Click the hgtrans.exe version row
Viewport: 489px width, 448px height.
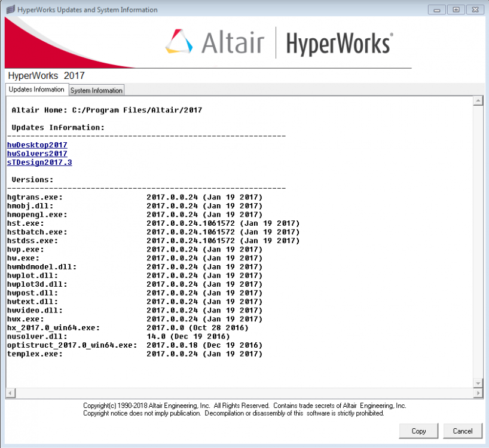135,197
